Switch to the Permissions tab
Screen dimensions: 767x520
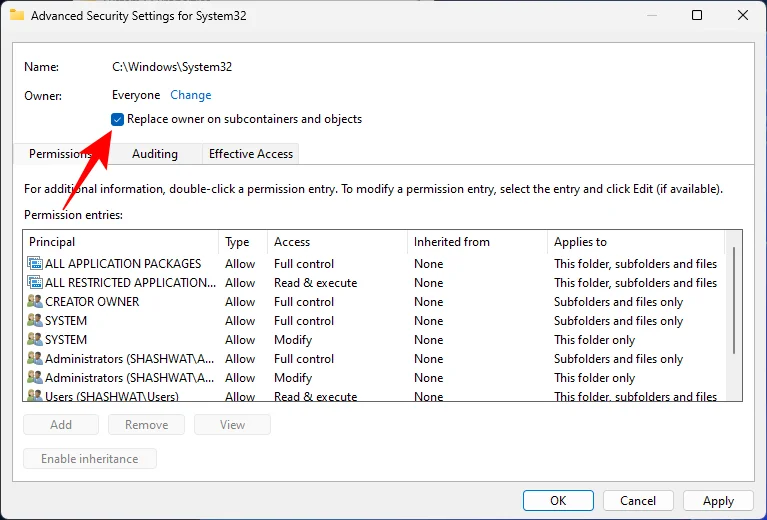61,154
